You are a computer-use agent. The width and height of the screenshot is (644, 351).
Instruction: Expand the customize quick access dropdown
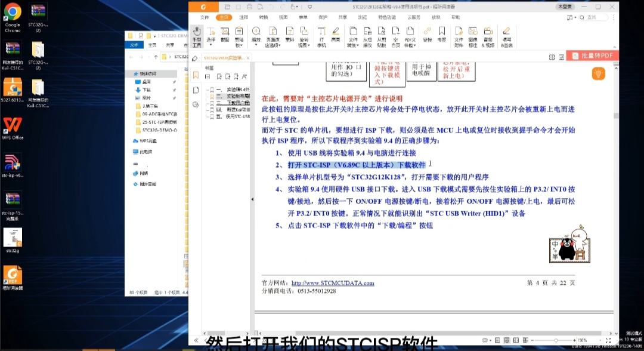(x=309, y=7)
